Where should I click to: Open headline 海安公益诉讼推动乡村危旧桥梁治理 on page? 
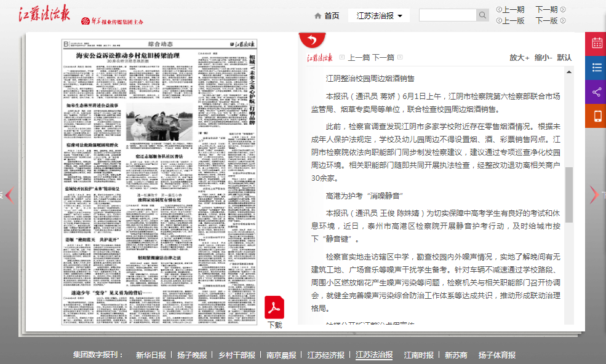coord(128,55)
